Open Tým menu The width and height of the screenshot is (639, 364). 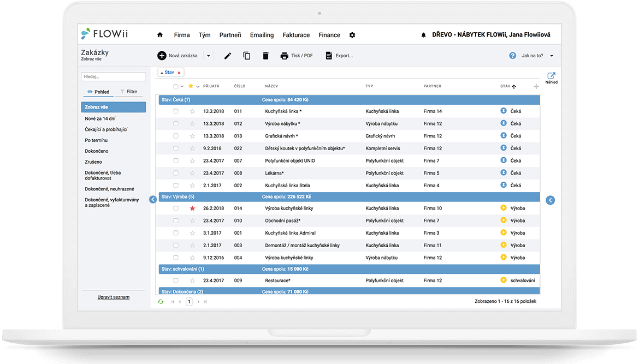[x=205, y=35]
